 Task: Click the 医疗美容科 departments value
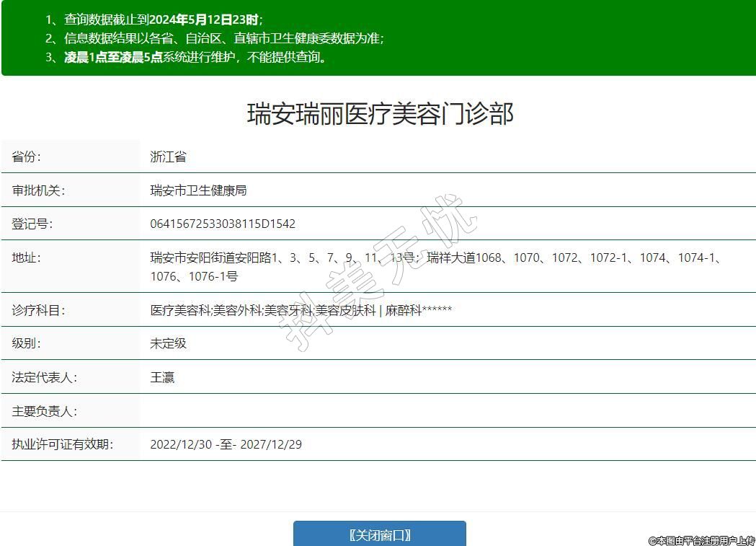[301, 310]
